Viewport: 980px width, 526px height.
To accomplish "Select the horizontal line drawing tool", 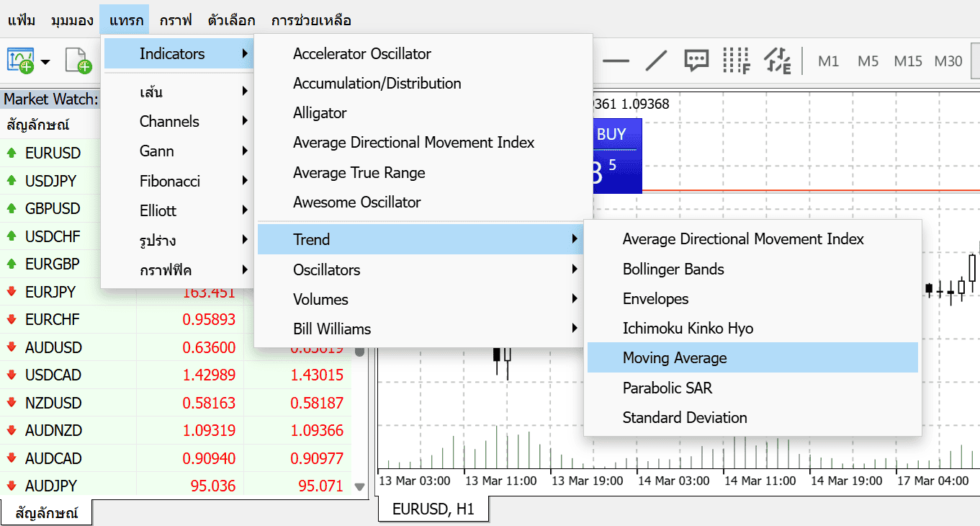I will point(616,61).
